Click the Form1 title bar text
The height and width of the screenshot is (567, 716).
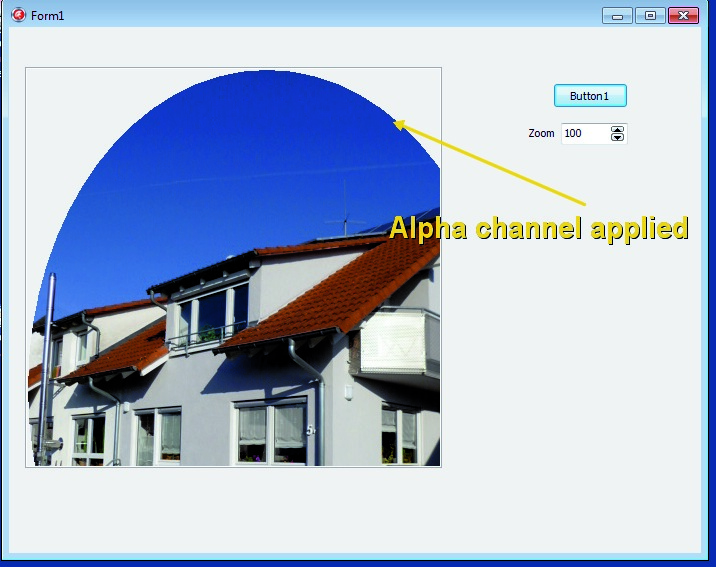(47, 16)
